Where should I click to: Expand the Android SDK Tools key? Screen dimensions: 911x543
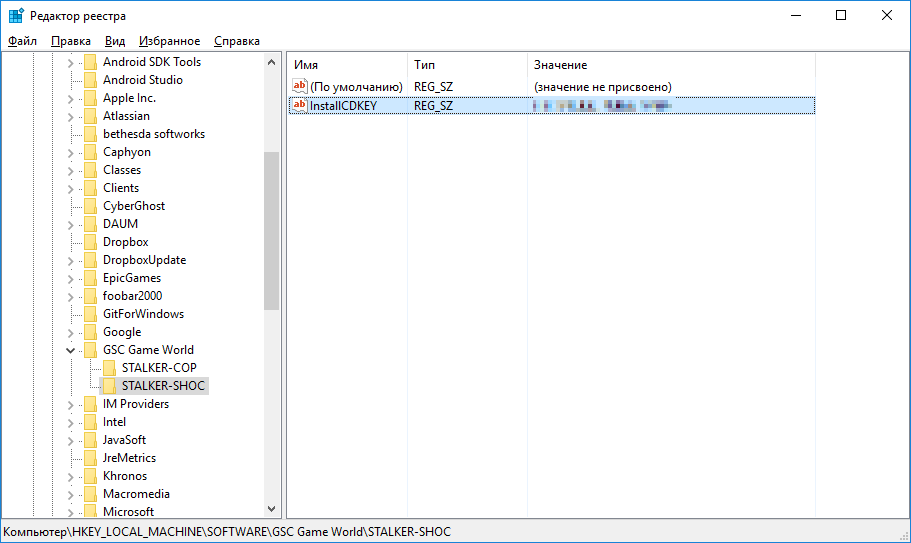point(70,63)
